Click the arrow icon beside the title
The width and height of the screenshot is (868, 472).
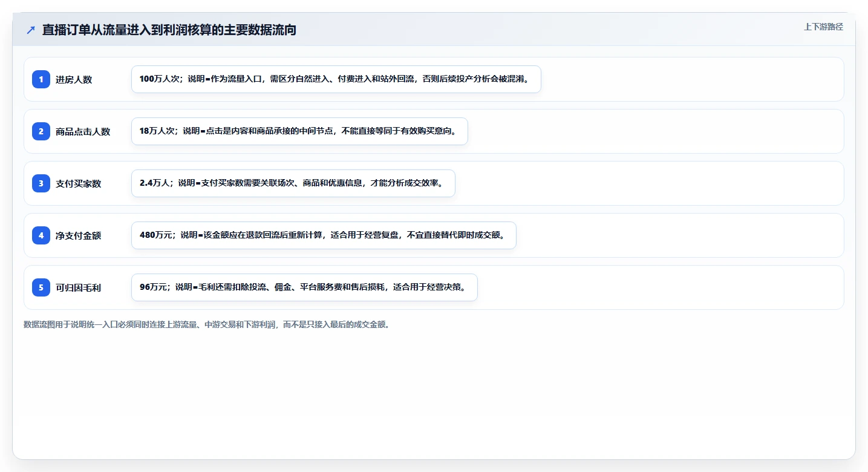point(31,30)
